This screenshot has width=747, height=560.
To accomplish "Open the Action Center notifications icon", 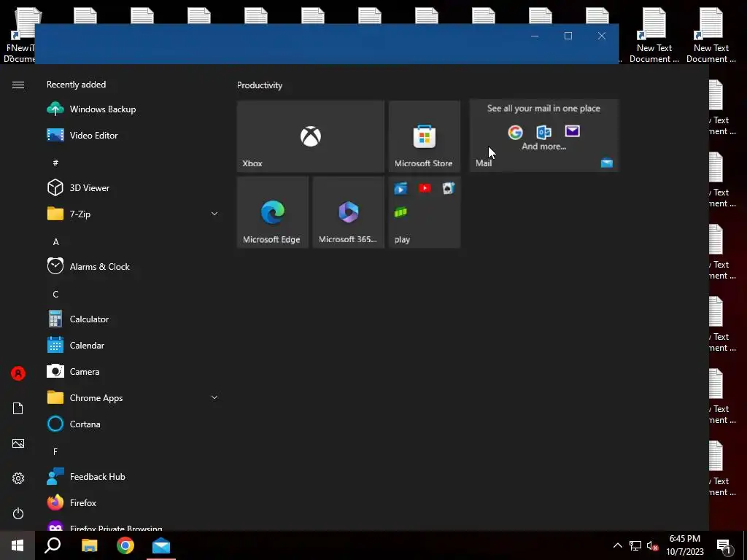I will (x=724, y=545).
